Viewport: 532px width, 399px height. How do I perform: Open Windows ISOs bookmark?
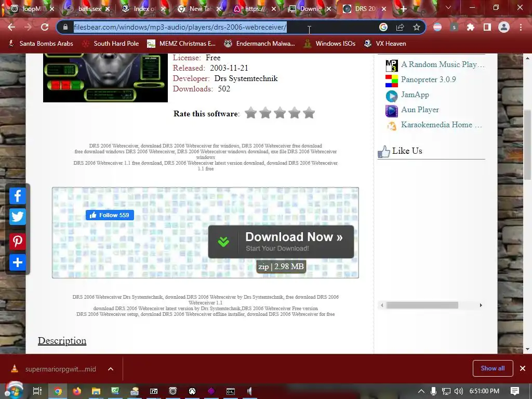pyautogui.click(x=329, y=44)
